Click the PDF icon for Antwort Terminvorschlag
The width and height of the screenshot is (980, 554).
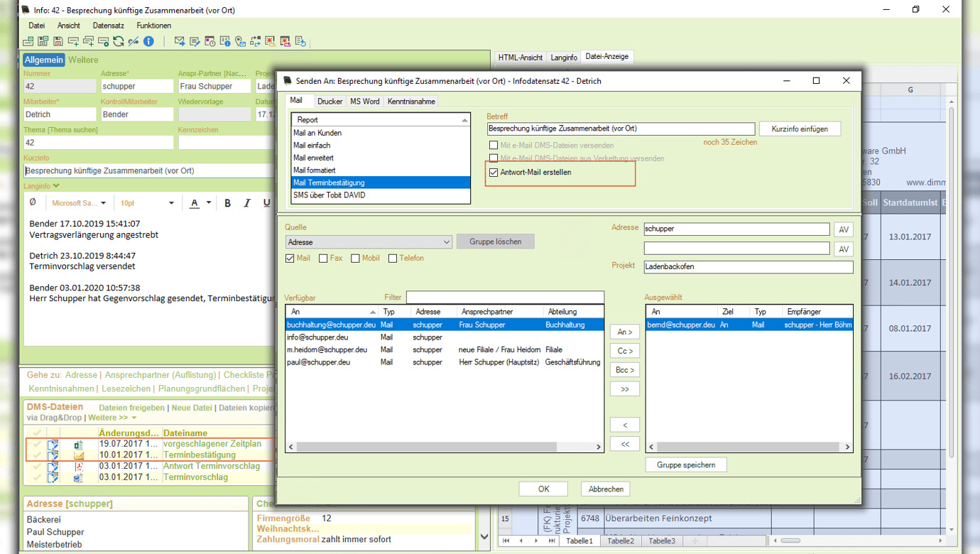point(79,467)
